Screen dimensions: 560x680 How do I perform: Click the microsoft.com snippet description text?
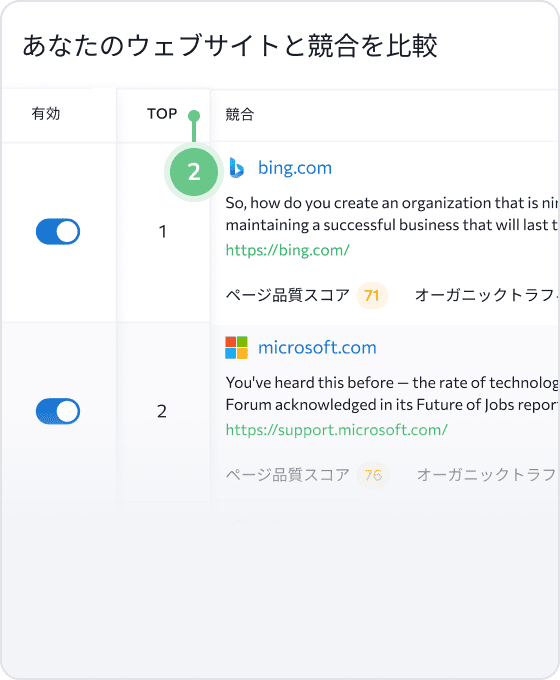(392, 393)
